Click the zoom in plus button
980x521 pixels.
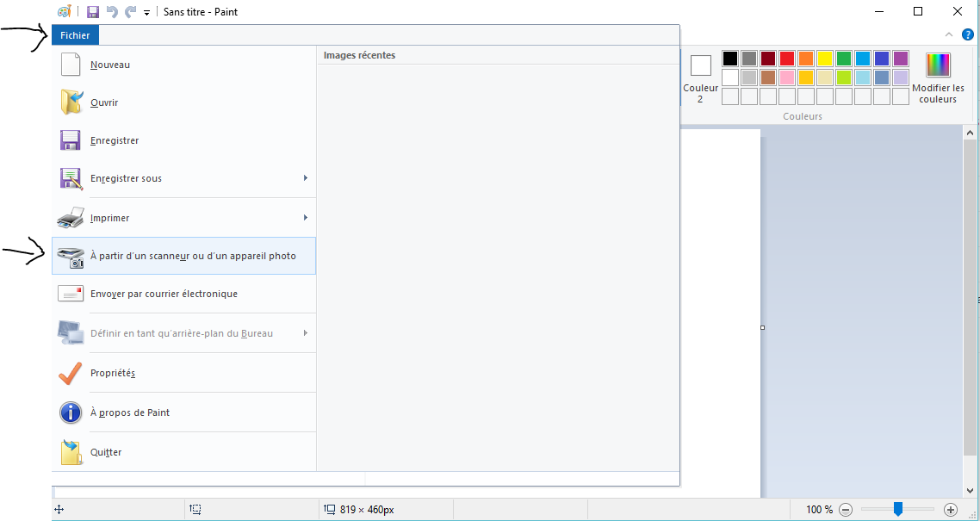click(x=950, y=510)
